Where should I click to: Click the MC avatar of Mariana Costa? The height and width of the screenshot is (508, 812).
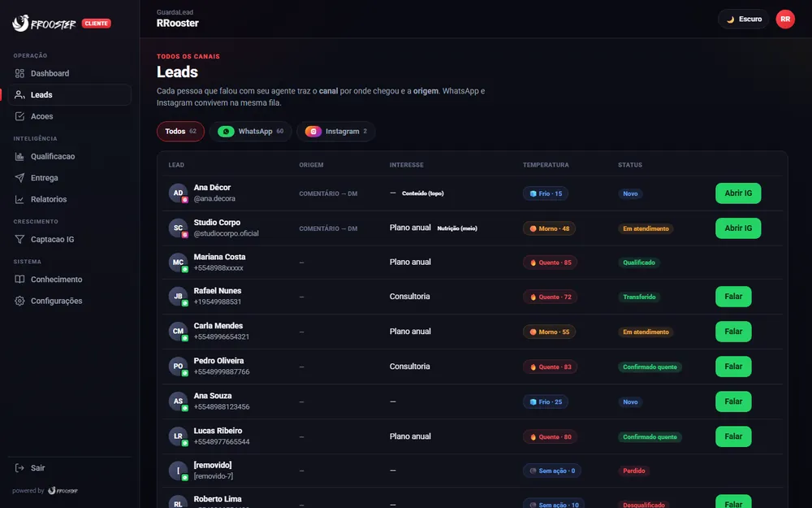coord(178,263)
